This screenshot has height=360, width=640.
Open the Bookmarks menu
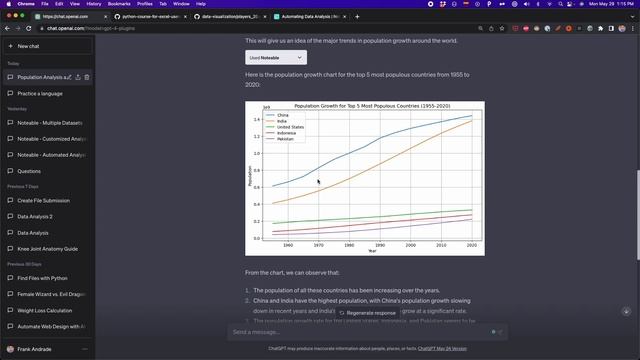coord(119,4)
